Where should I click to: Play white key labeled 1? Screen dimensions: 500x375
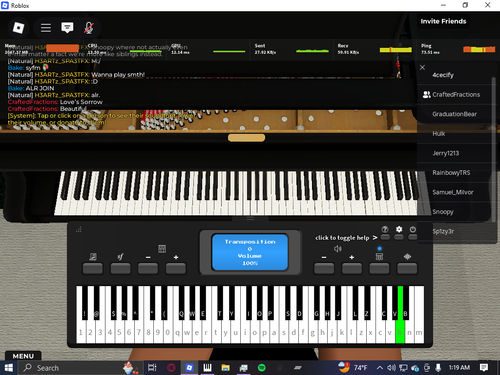click(81, 332)
